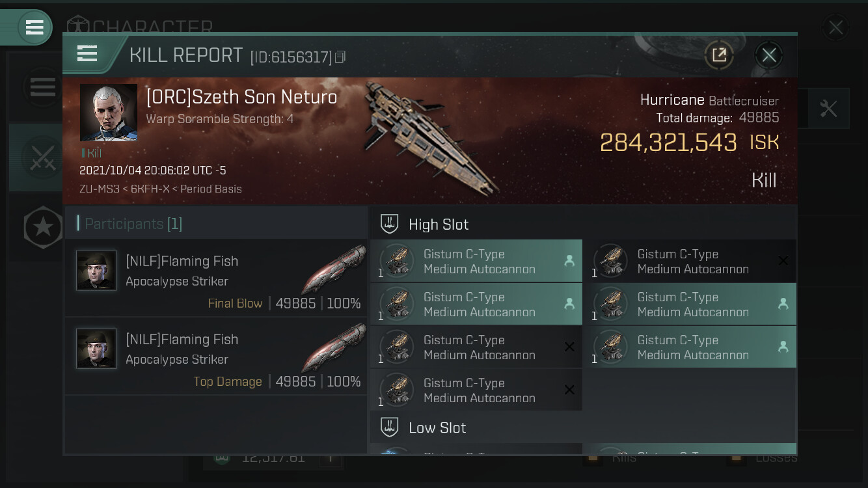Screen dimensions: 868x488
Task: Click the wrench icon behind the report
Action: pos(828,108)
